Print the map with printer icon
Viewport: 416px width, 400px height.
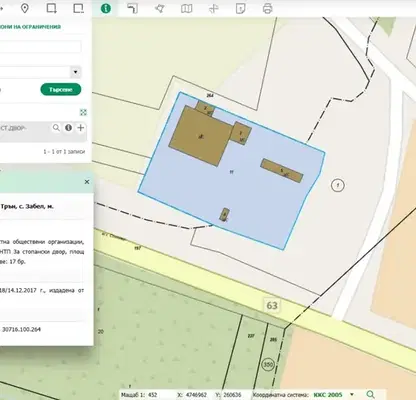coord(268,8)
